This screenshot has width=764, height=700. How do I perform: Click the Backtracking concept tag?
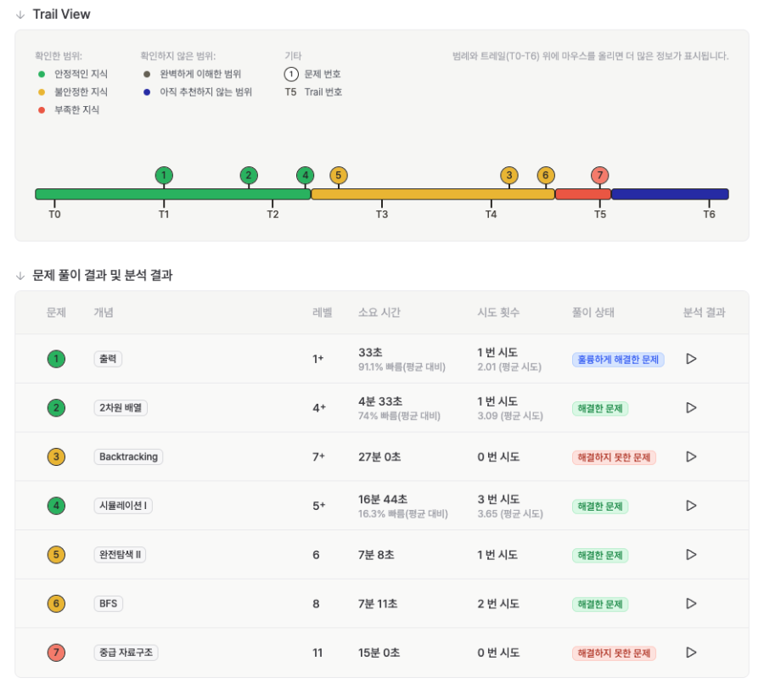tap(128, 456)
